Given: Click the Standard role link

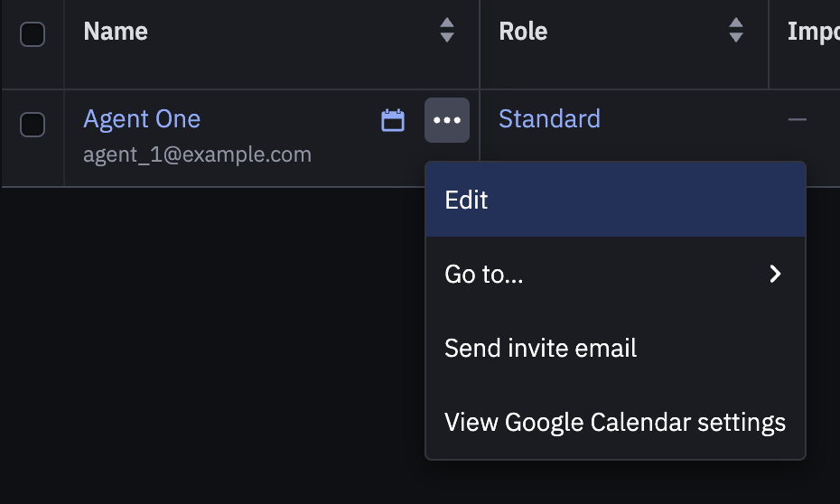Looking at the screenshot, I should pos(550,119).
